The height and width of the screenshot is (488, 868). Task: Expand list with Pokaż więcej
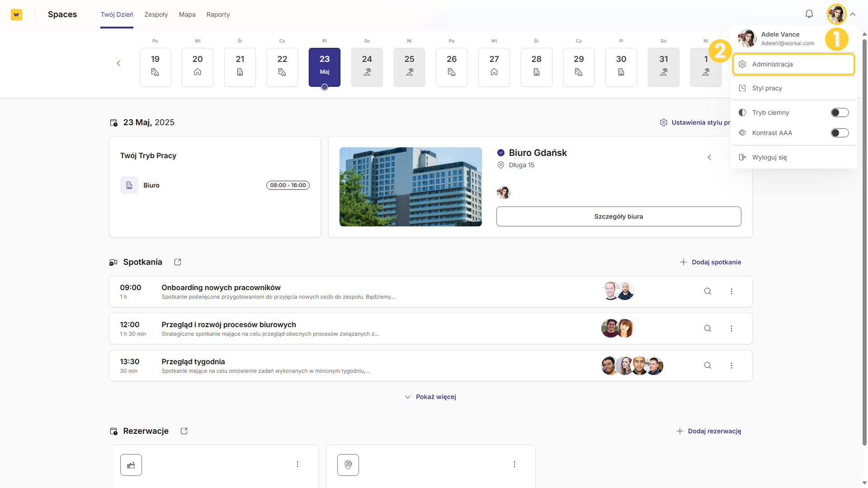click(x=430, y=397)
